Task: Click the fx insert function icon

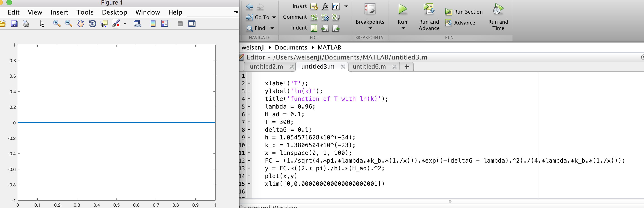Action: point(325,6)
